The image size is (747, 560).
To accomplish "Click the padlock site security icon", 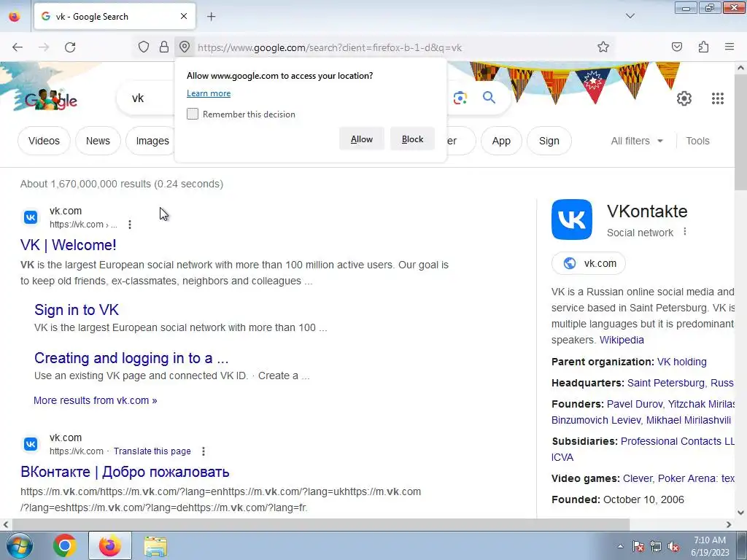I will pyautogui.click(x=164, y=47).
